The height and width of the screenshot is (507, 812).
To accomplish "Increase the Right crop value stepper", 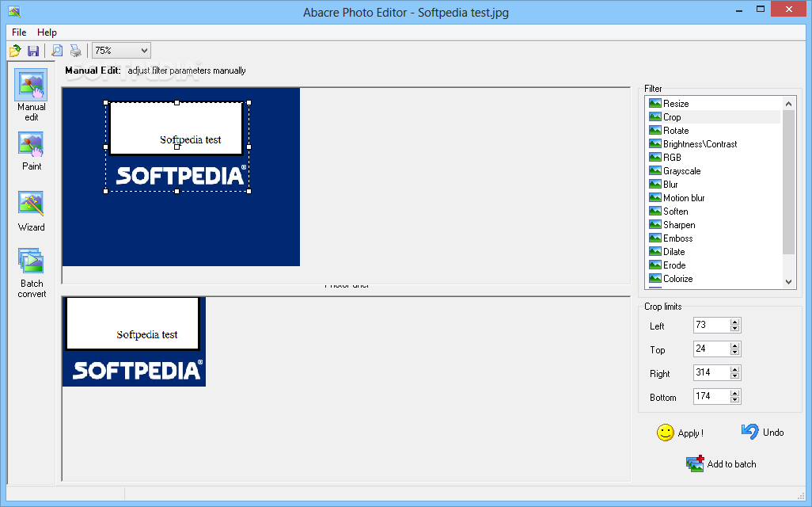I will pyautogui.click(x=734, y=370).
